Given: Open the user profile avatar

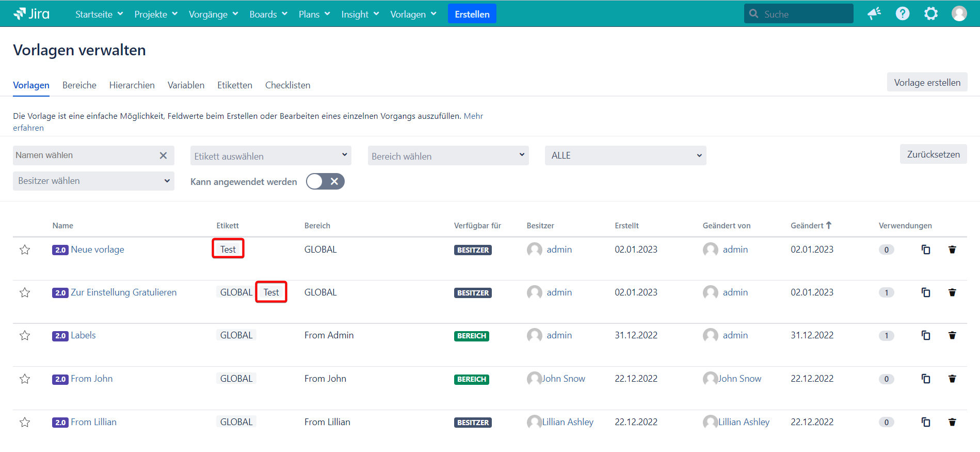Looking at the screenshot, I should point(959,14).
